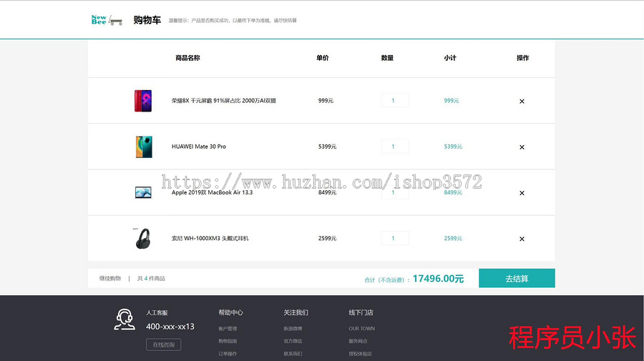
Task: Edit quantity field for MacBook Air
Action: (395, 192)
